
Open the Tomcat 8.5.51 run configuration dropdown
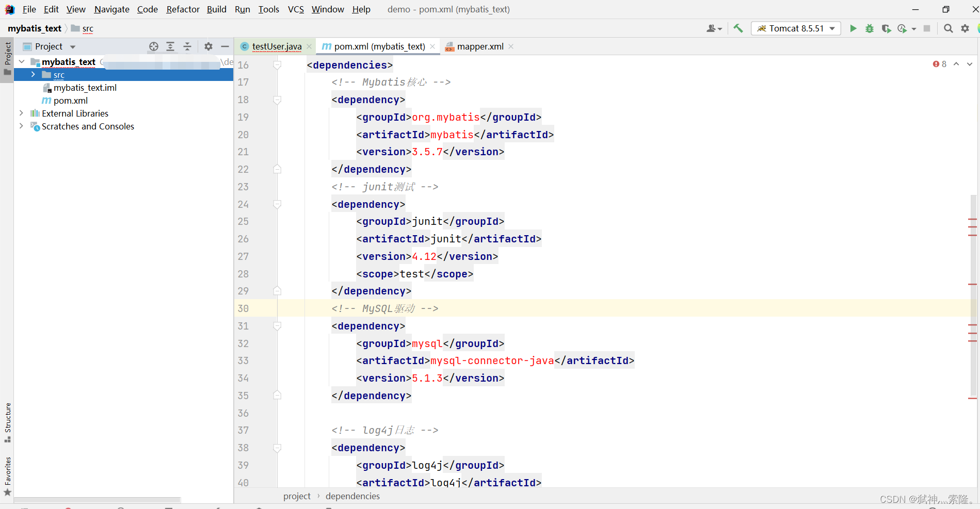796,28
